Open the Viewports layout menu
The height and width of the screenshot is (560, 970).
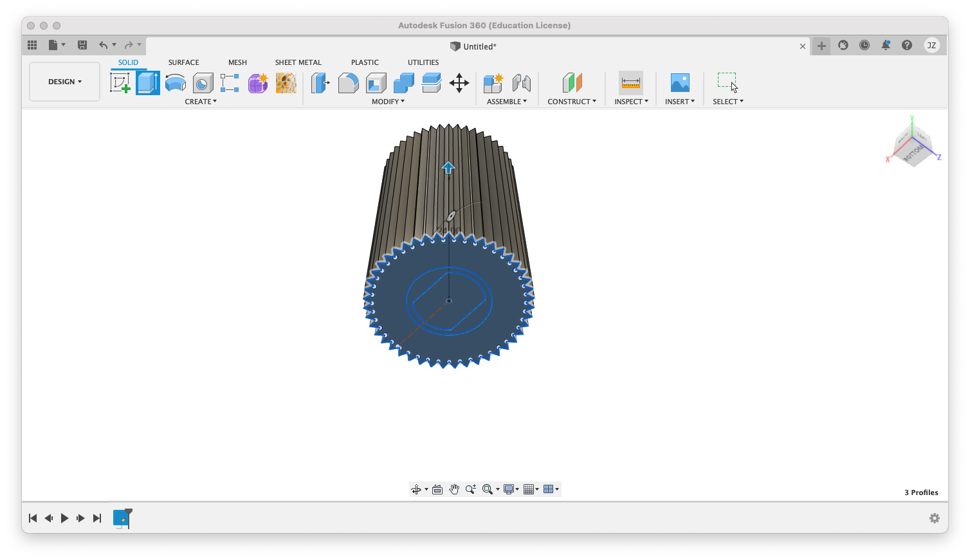click(551, 489)
